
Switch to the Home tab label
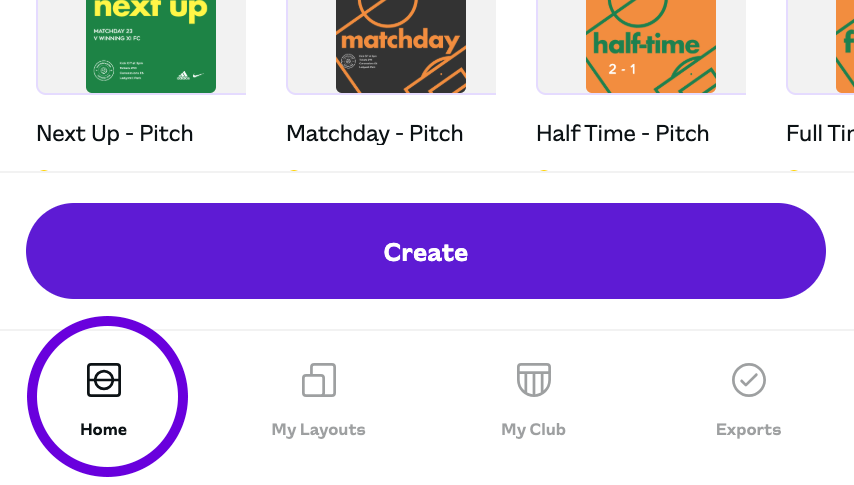(103, 429)
